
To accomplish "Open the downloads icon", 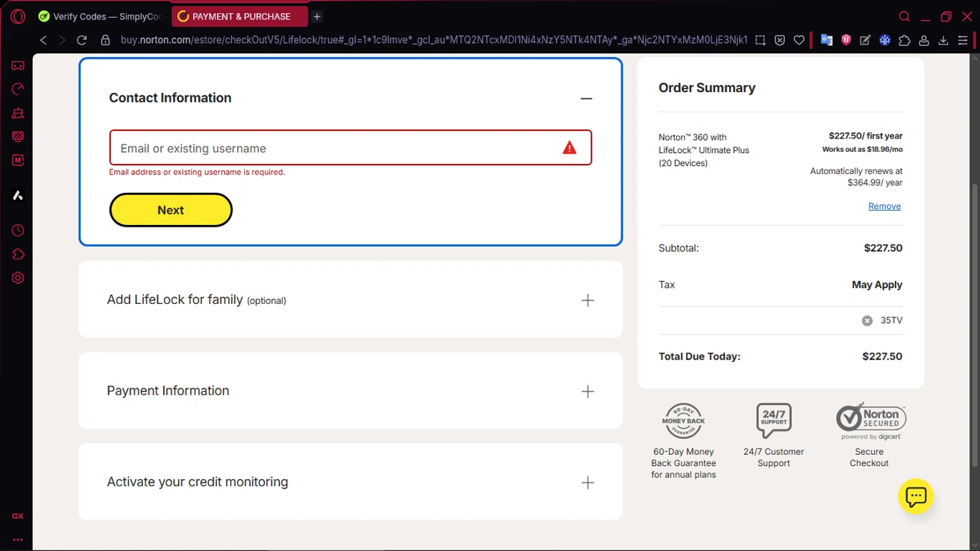I will pyautogui.click(x=943, y=40).
